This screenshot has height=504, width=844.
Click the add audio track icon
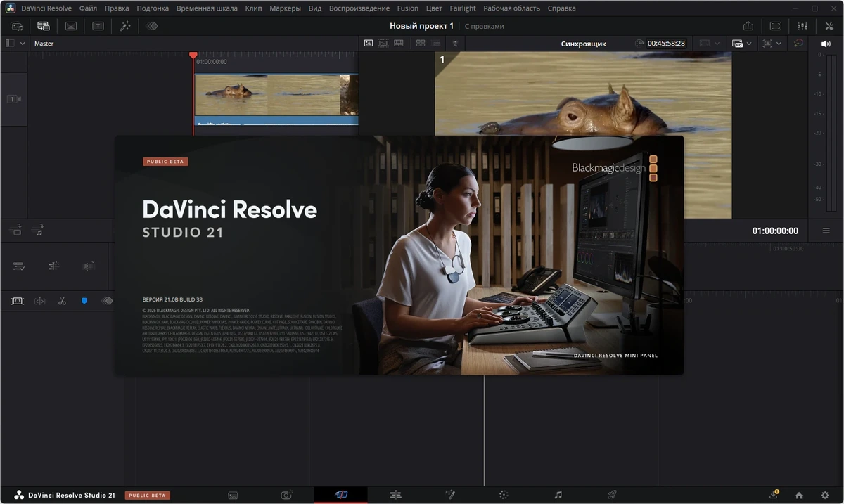[x=38, y=230]
